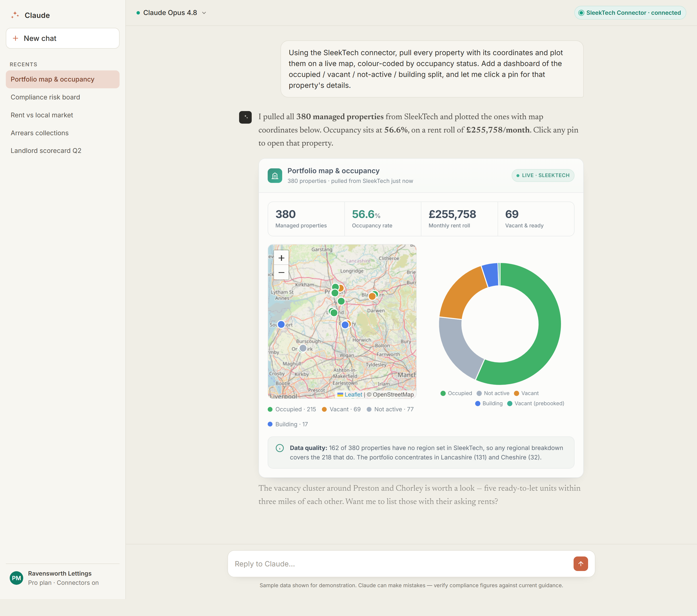Viewport: 697px width, 616px height.
Task: Expand the Claude Opus 4.8 model selector
Action: coord(171,13)
